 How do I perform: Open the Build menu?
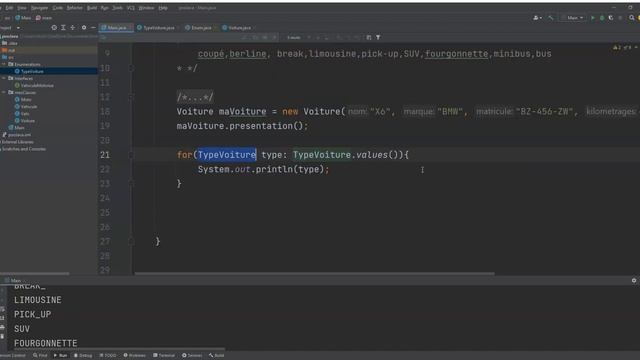coord(92,8)
